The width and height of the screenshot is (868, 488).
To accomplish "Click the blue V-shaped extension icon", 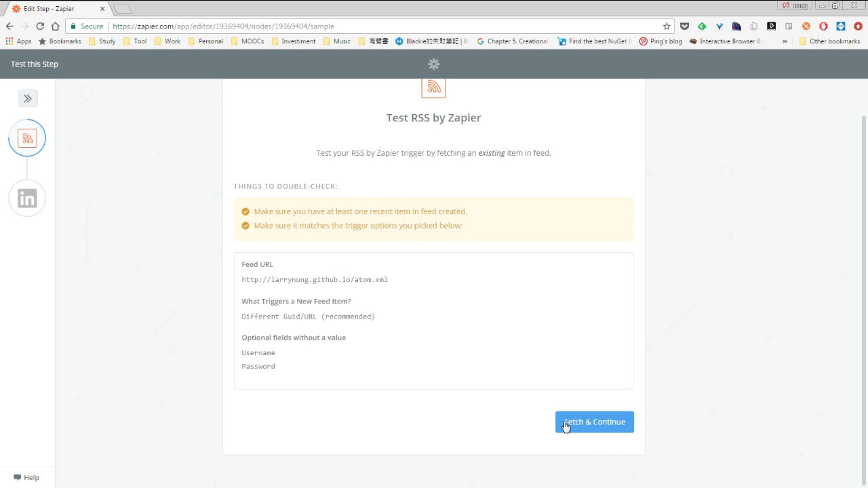I will 719,26.
